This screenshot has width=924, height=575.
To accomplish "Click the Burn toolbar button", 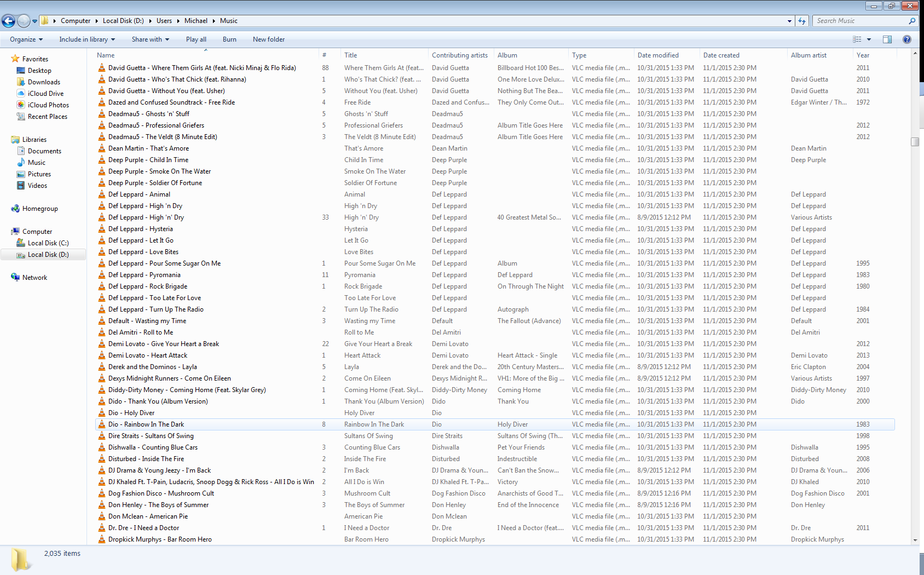I will pos(229,39).
